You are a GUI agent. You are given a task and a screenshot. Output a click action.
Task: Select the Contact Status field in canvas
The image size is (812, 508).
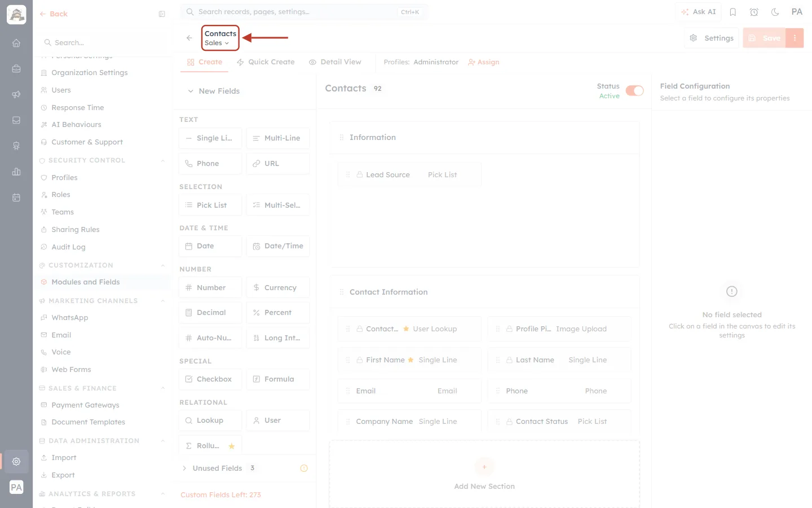point(559,422)
